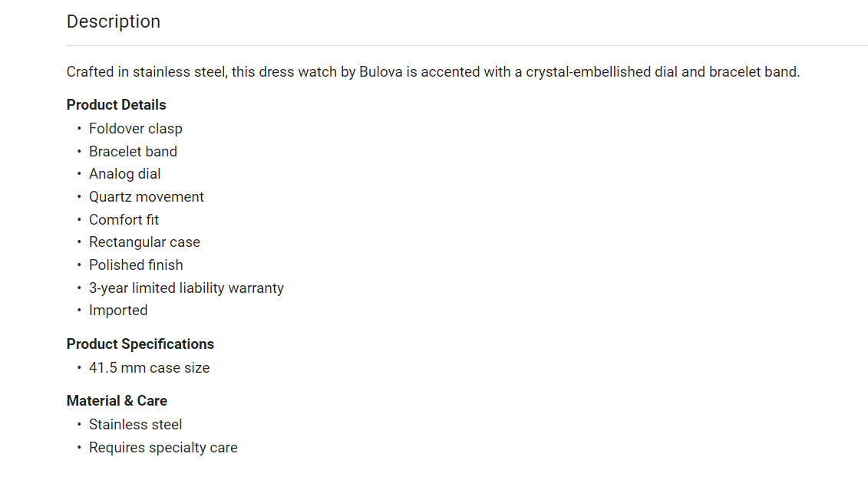The image size is (868, 480).
Task: Click the Comfort fit bullet entry
Action: tap(124, 219)
